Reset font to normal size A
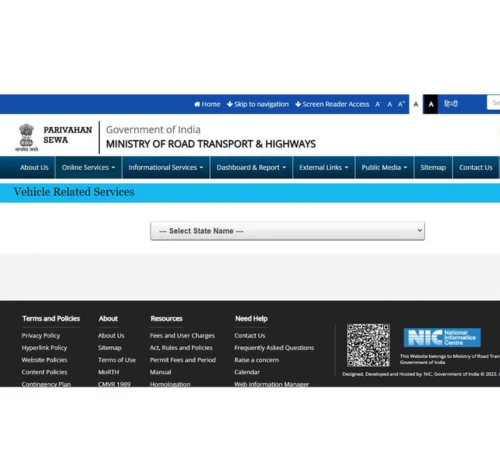This screenshot has width=500, height=450. tap(389, 104)
